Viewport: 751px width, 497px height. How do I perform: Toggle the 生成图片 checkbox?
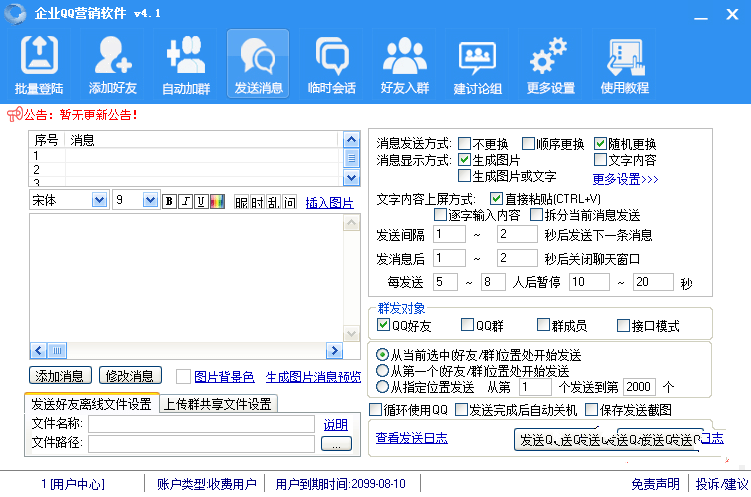[x=464, y=159]
